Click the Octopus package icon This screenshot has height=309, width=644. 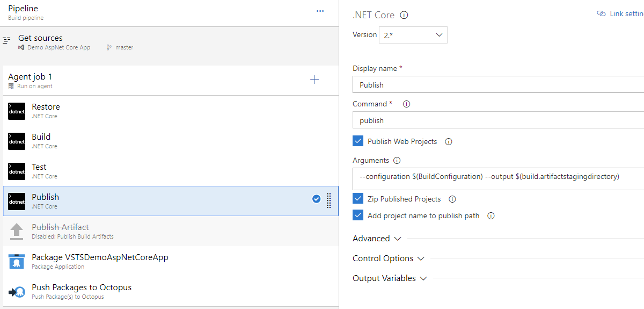(x=17, y=262)
